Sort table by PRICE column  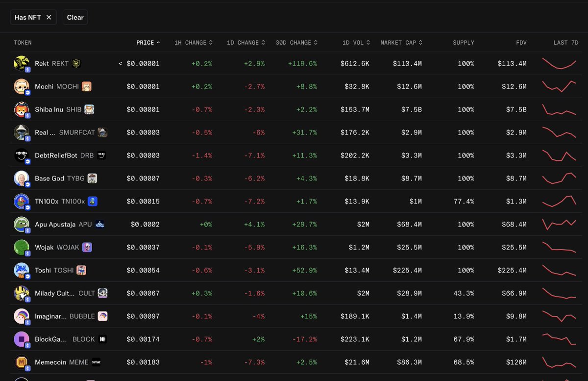[x=148, y=43]
